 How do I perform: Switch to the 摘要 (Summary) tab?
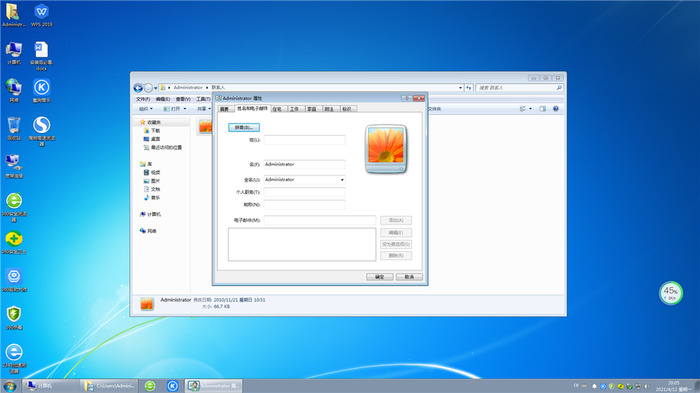(226, 109)
